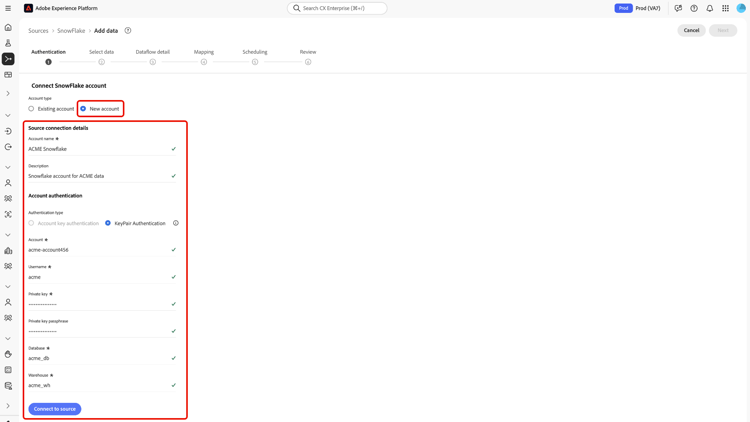The image size is (750, 422).
Task: Expand the right chevron below dashboard icon
Action: click(8, 93)
